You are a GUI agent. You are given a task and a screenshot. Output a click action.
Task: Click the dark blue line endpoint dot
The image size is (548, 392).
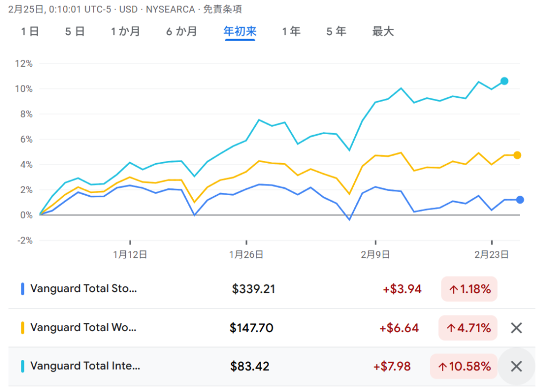pos(520,200)
